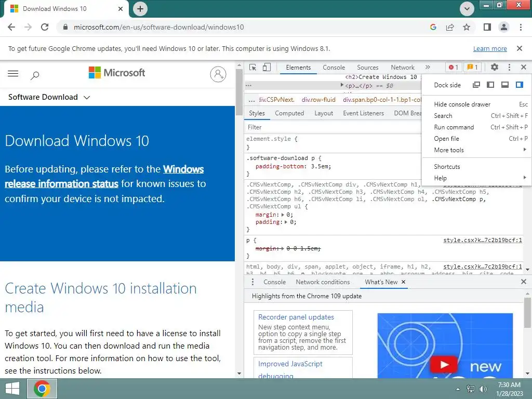Undock DevTools into separate window
This screenshot has height=399, width=532.
[476, 85]
